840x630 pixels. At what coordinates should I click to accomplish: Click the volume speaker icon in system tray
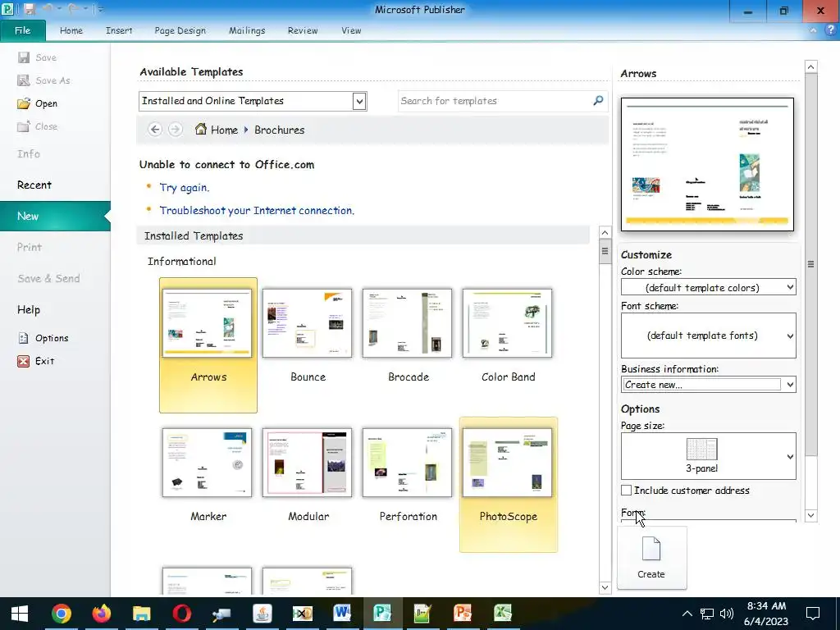click(x=727, y=614)
